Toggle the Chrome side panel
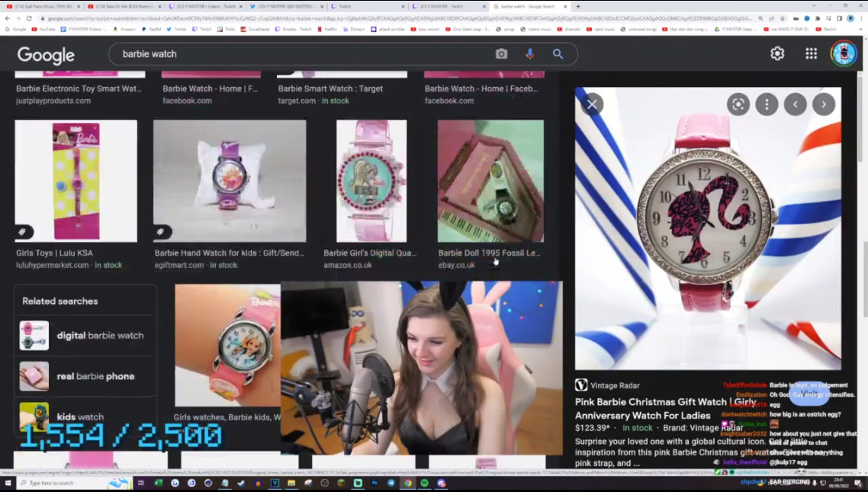 839,18
